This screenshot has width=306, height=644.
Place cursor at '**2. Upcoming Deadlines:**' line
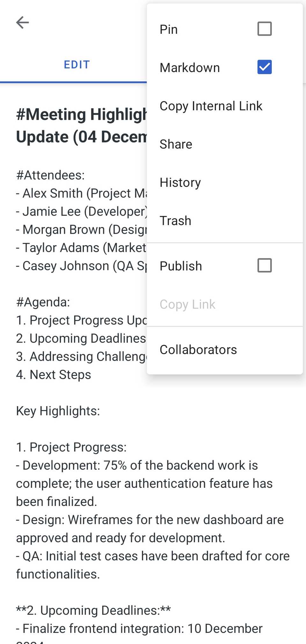click(93, 611)
